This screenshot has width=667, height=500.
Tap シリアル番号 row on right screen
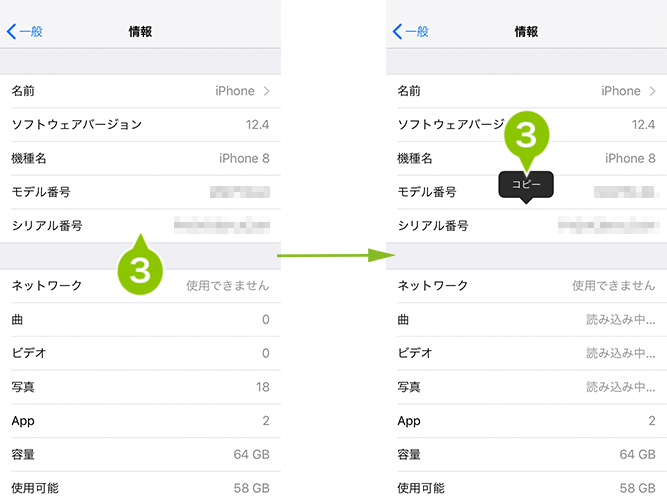click(527, 226)
